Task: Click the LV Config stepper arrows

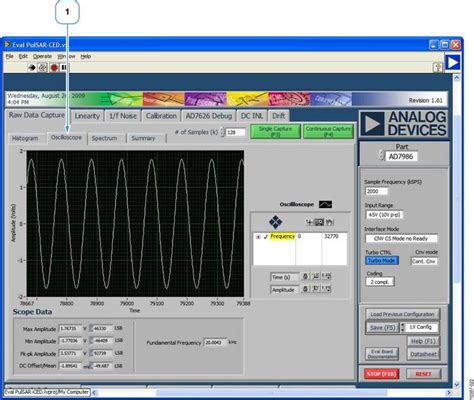Action: (x=402, y=328)
